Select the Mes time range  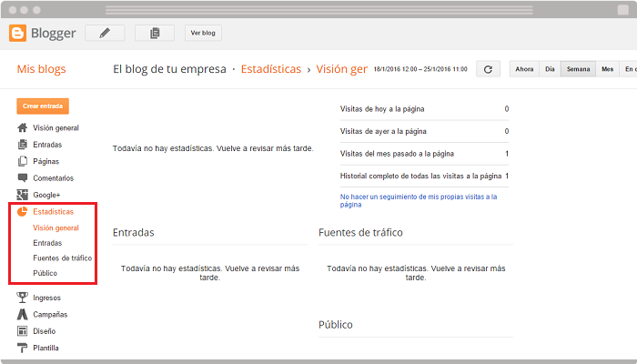[607, 69]
